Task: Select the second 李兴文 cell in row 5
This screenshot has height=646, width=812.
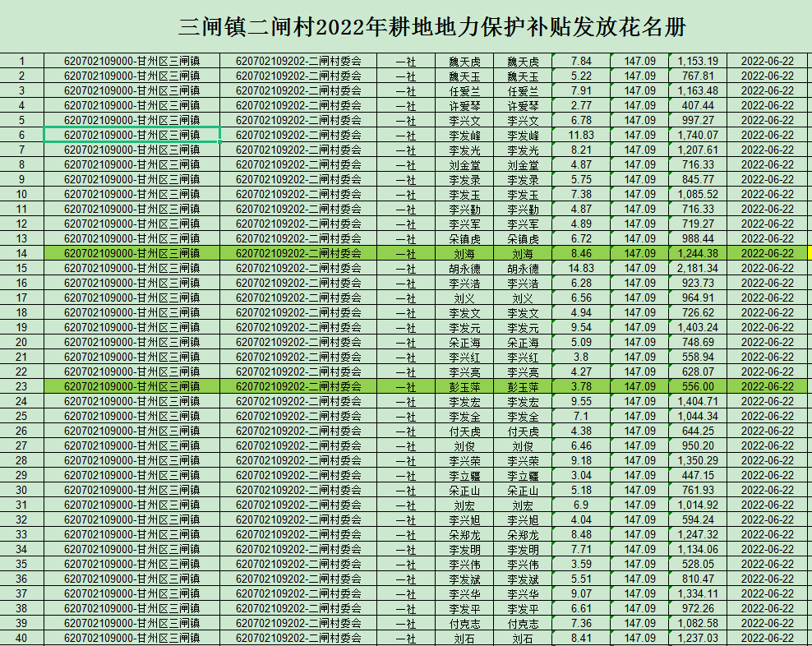Action: pos(523,120)
